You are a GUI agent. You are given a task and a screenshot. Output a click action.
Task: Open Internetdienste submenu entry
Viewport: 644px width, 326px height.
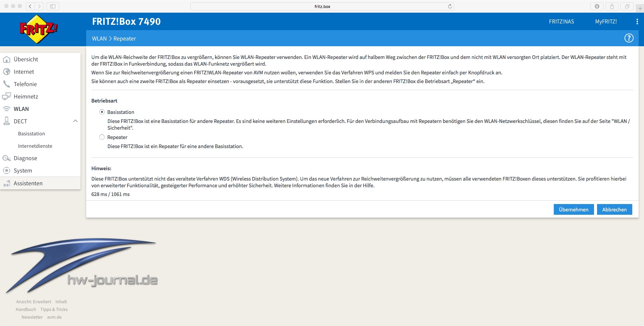35,146
